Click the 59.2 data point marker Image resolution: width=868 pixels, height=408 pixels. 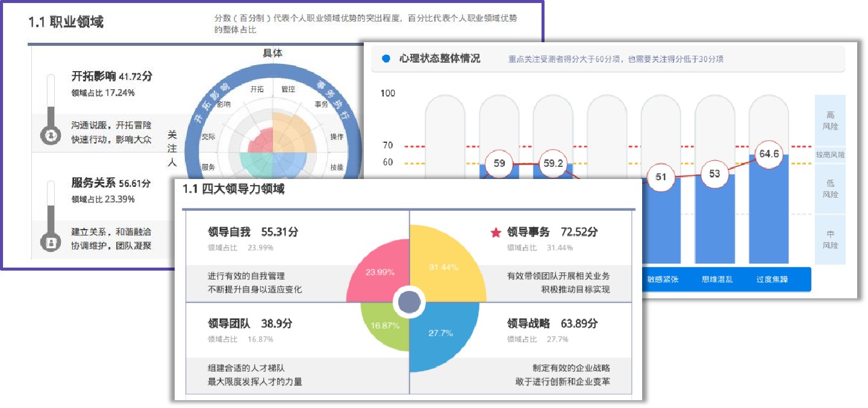pos(553,163)
